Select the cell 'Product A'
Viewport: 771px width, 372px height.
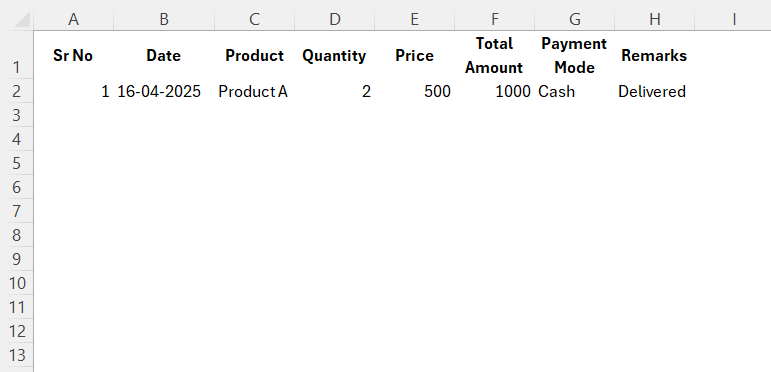[254, 91]
